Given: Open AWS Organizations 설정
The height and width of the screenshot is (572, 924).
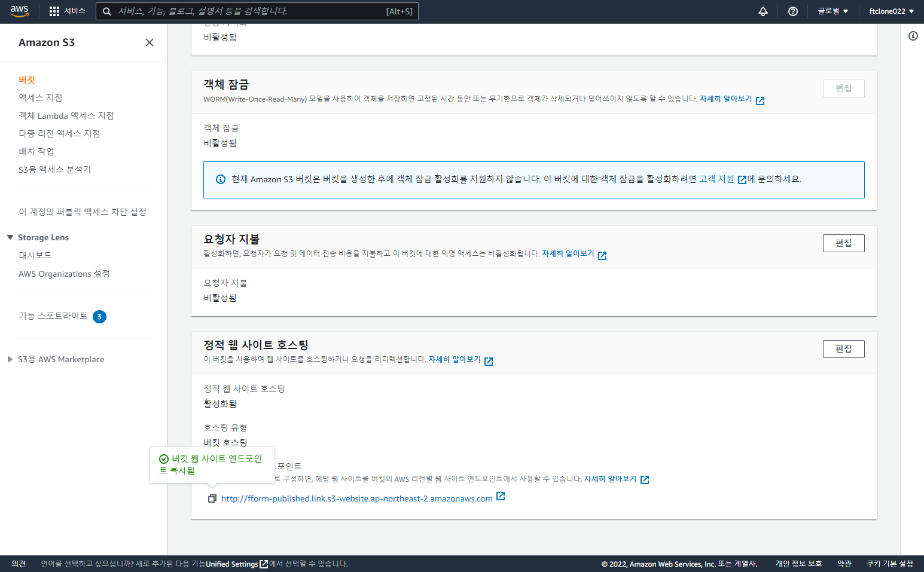Looking at the screenshot, I should (x=64, y=274).
